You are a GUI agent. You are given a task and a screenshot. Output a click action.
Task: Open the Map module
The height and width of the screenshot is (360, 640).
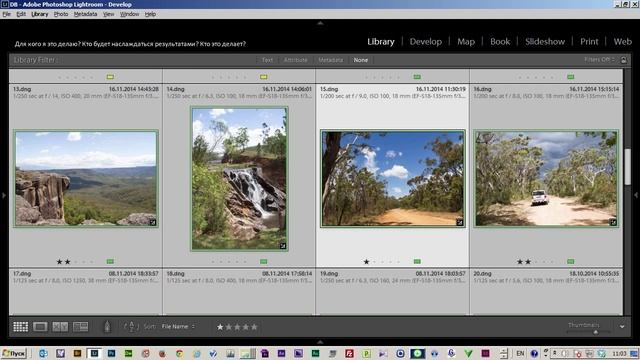pos(466,42)
